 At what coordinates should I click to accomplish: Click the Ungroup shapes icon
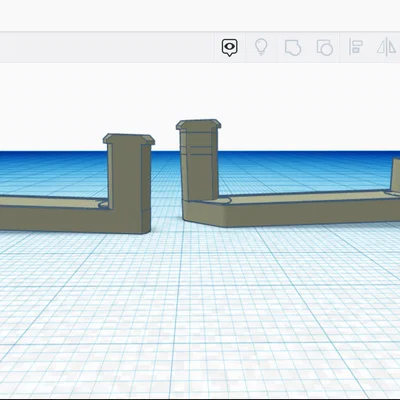324,47
